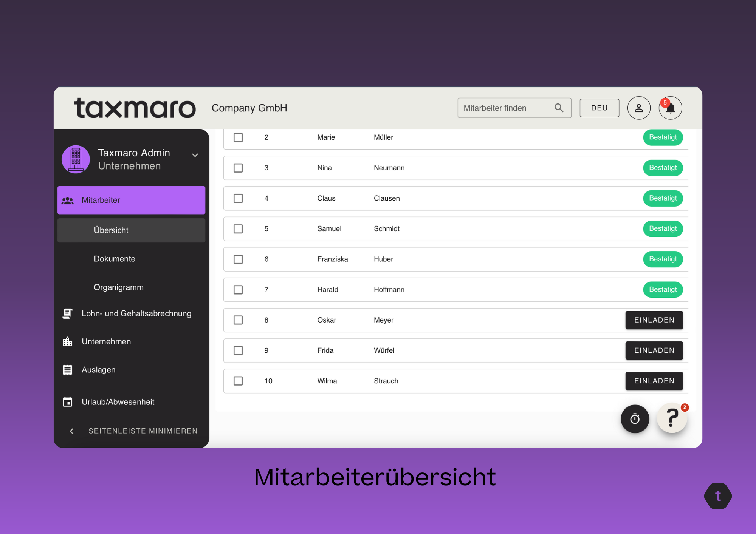The height and width of the screenshot is (534, 756).
Task: Open the DEU language selector
Action: point(599,108)
